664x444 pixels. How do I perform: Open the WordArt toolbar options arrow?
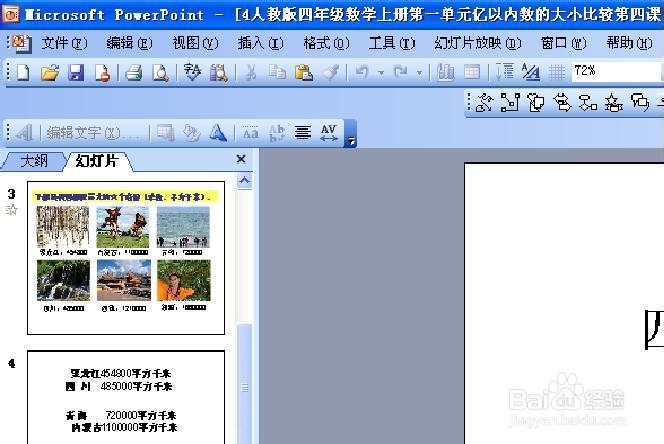click(351, 134)
